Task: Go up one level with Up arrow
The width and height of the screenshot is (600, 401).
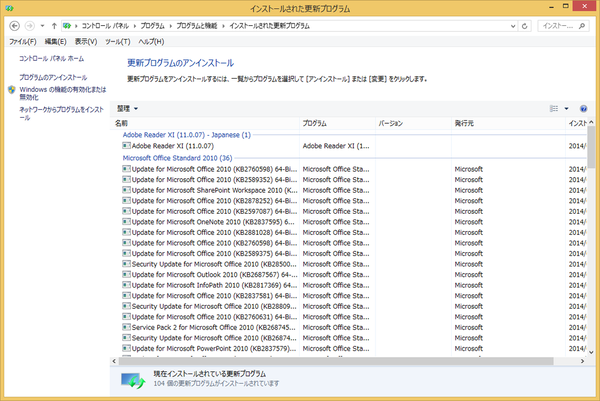Action: click(x=54, y=26)
